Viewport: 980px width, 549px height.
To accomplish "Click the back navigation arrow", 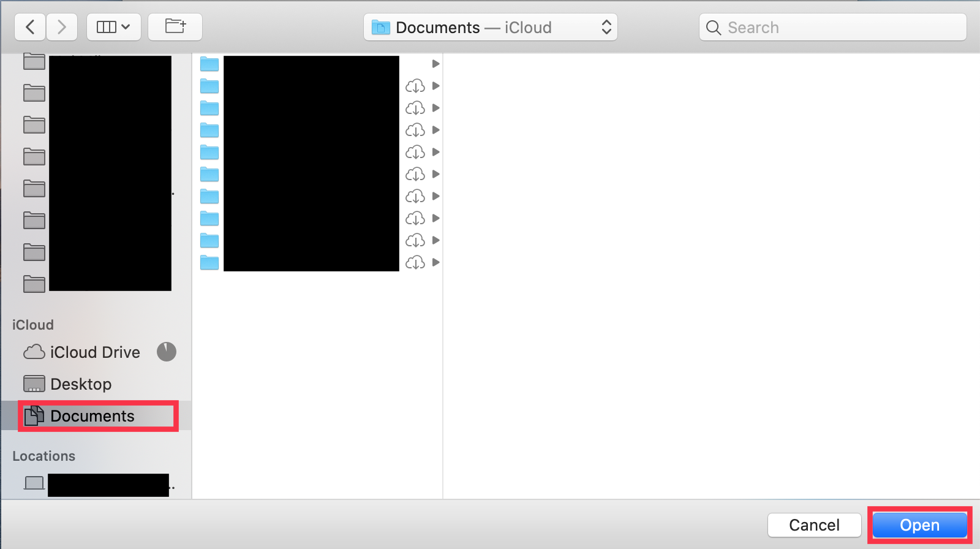I will [x=30, y=28].
